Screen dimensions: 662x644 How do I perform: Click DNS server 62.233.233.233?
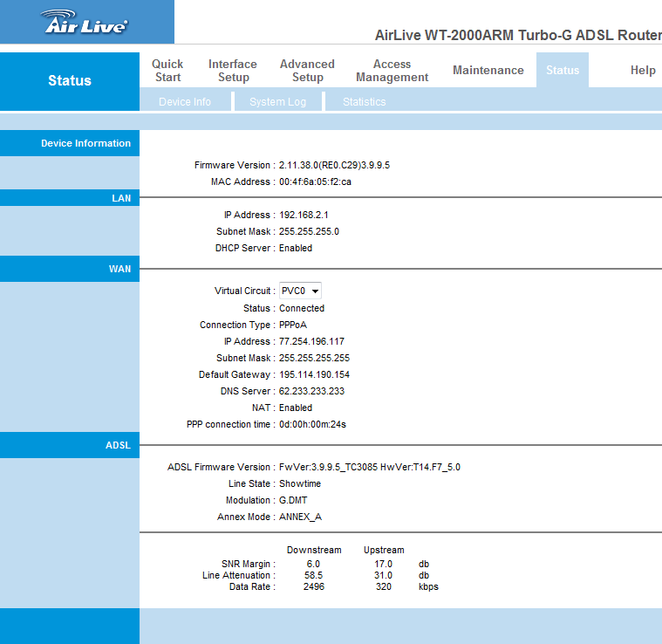coord(311,392)
